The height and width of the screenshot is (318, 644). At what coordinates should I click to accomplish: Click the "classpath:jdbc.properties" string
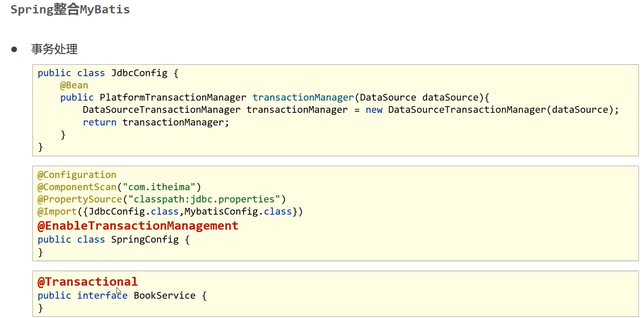pos(204,199)
